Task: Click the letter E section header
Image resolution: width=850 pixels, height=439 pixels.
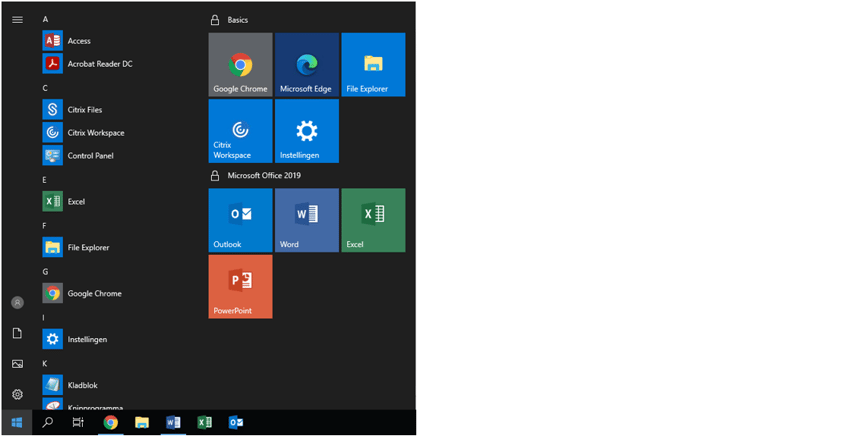Action: pos(44,180)
